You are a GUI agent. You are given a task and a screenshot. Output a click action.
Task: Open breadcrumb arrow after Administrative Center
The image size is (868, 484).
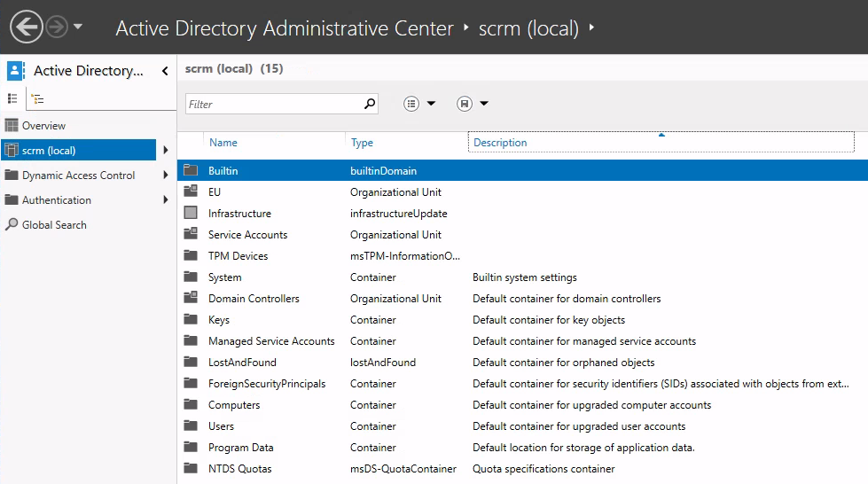(x=466, y=27)
